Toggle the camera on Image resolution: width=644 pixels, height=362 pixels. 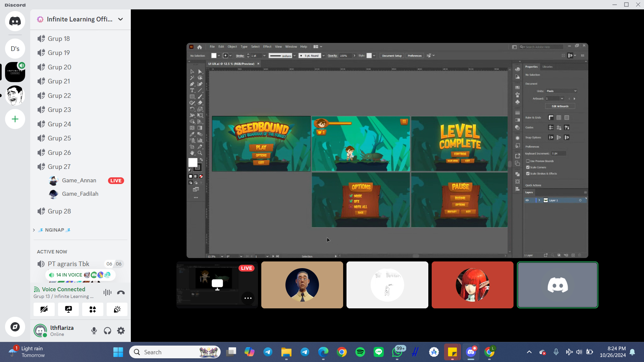tap(44, 309)
